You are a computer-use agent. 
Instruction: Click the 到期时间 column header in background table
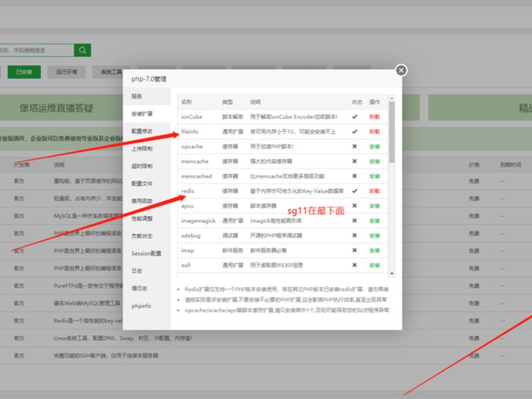click(511, 165)
